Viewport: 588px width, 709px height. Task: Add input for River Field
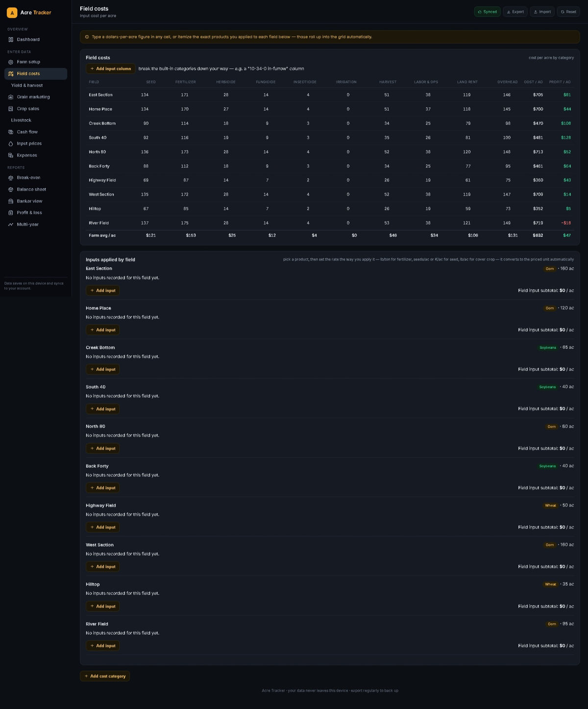(x=102, y=646)
